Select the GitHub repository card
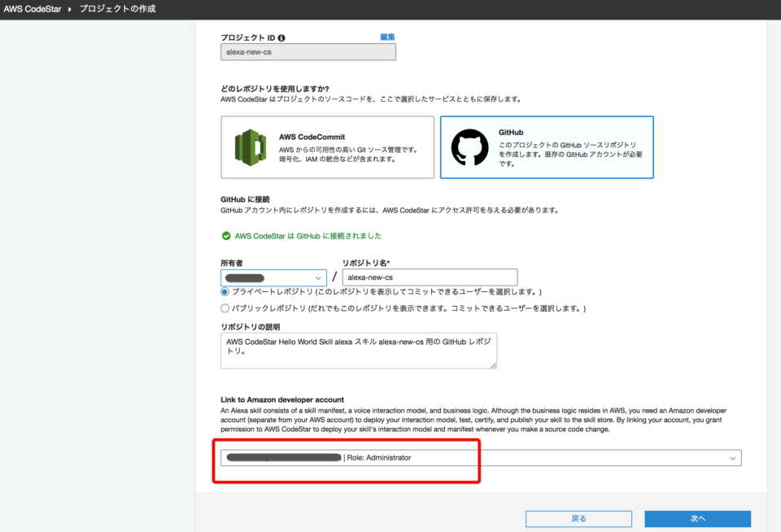This screenshot has width=781, height=532. 546,148
